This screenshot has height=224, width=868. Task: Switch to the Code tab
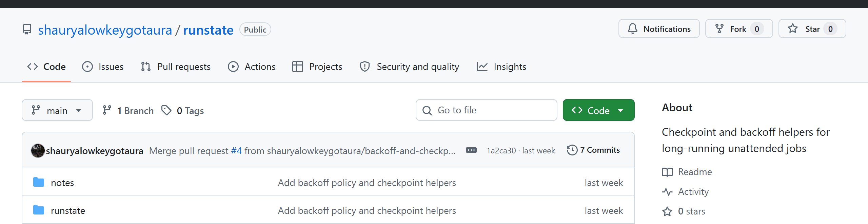(46, 67)
